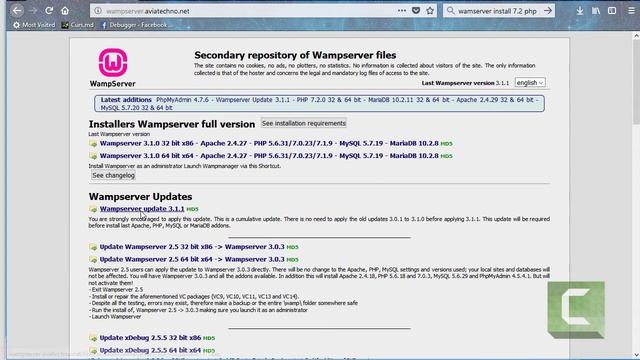Open the english language dropdown

[x=530, y=83]
